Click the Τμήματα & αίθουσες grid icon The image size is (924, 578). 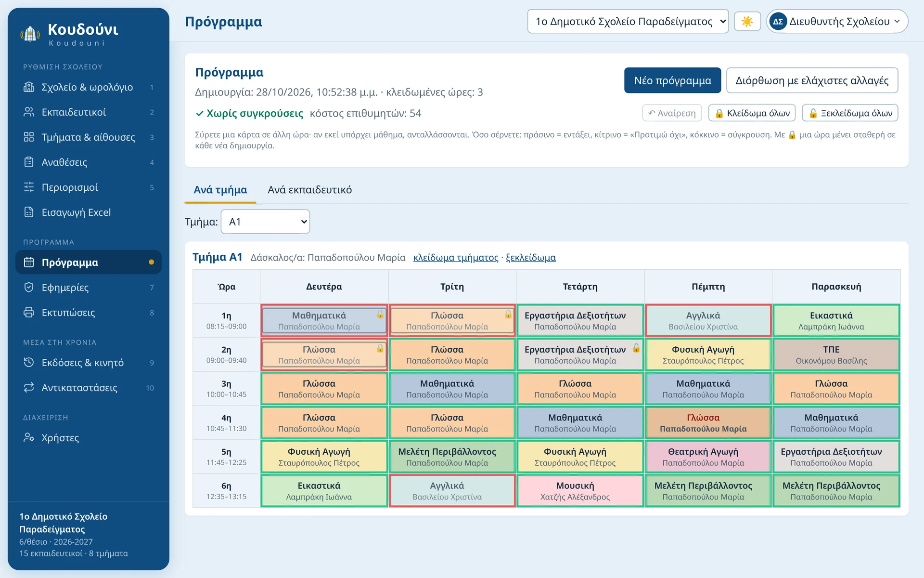click(29, 137)
